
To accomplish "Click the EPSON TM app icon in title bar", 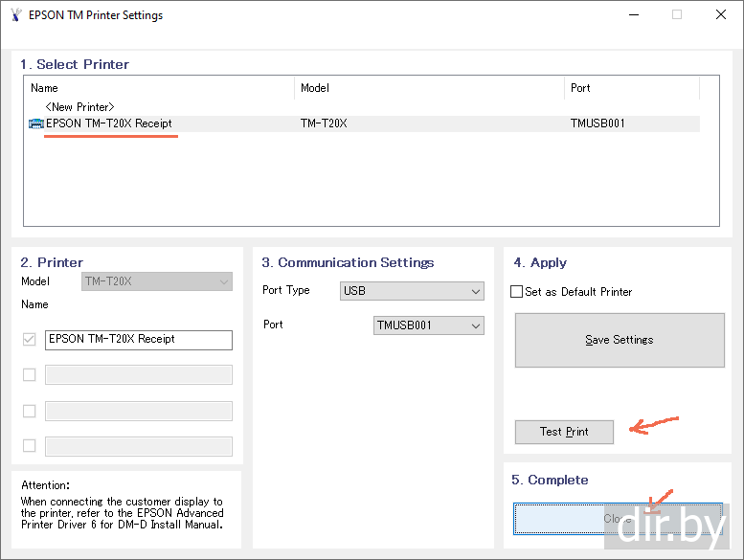I will point(14,15).
